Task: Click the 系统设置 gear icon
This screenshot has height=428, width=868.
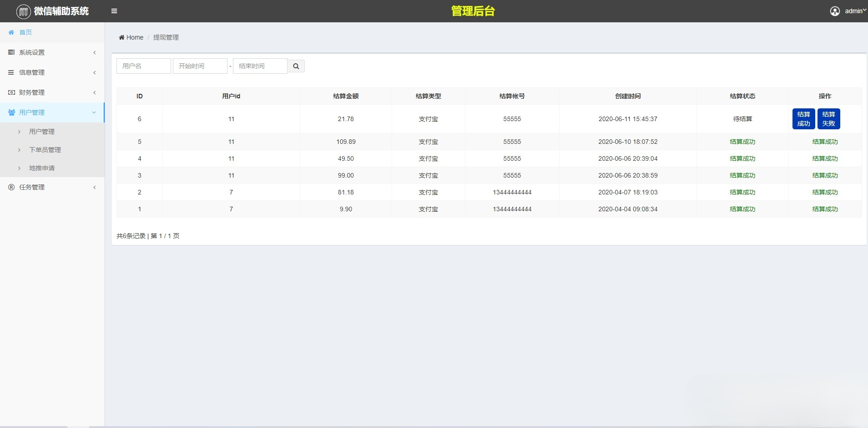Action: (x=11, y=52)
